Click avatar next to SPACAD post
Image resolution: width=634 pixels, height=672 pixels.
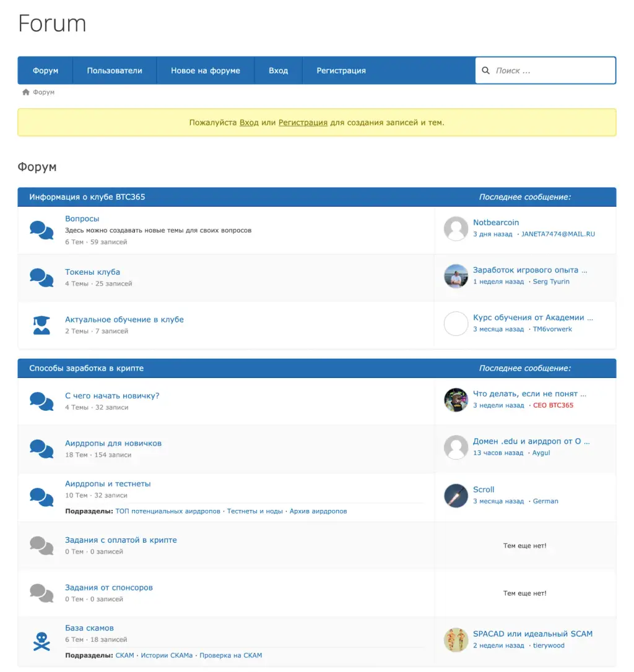[x=456, y=640]
